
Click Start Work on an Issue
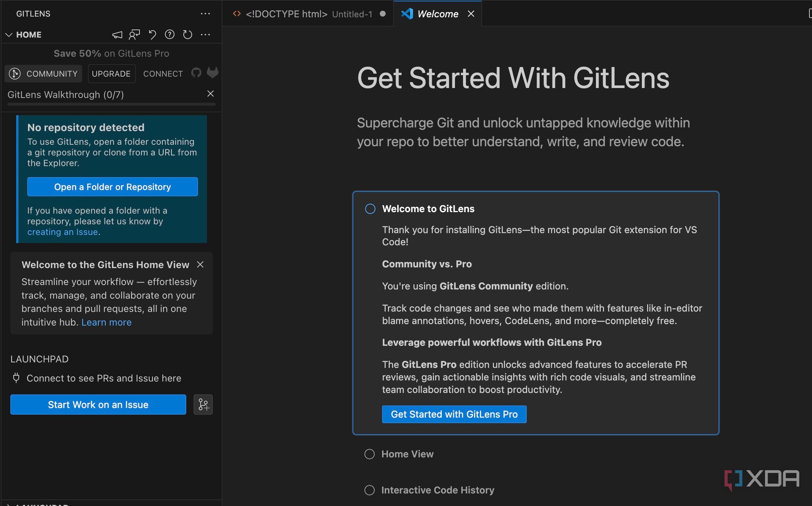[98, 405]
